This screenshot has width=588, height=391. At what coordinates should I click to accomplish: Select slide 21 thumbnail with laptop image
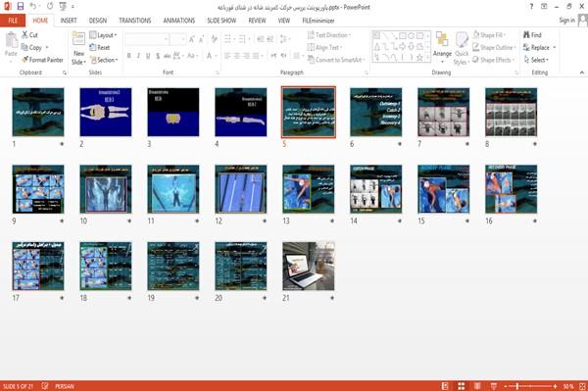point(309,267)
